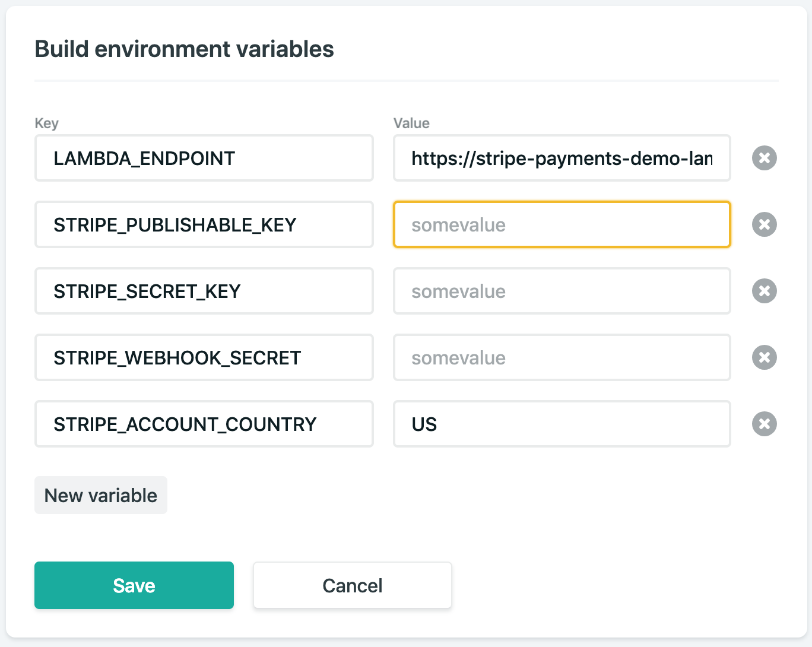Focus the LAMBDA_ENDPOINT URL value field
812x647 pixels.
click(x=562, y=158)
